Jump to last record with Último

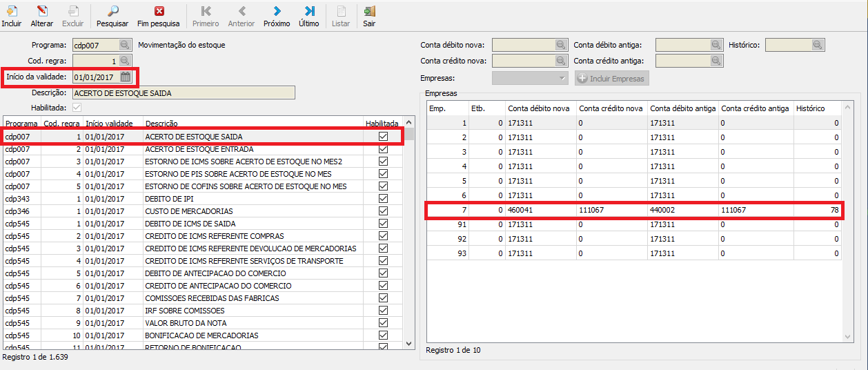tap(309, 12)
